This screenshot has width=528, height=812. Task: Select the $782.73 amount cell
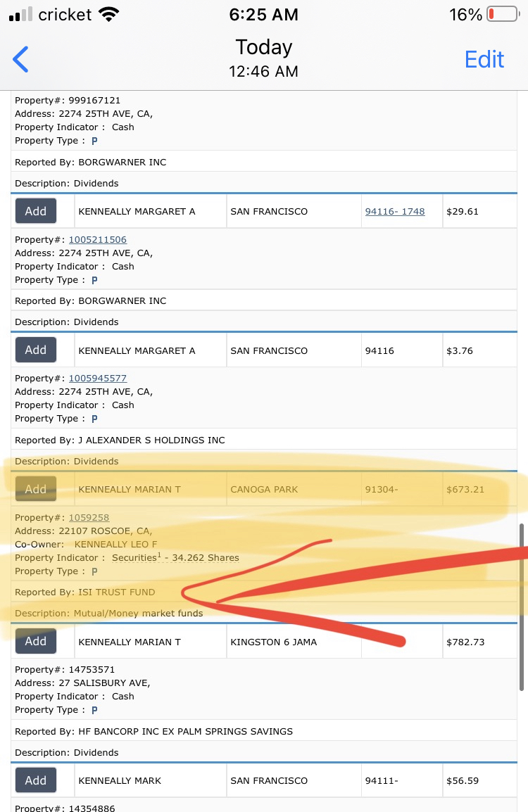coord(480,642)
